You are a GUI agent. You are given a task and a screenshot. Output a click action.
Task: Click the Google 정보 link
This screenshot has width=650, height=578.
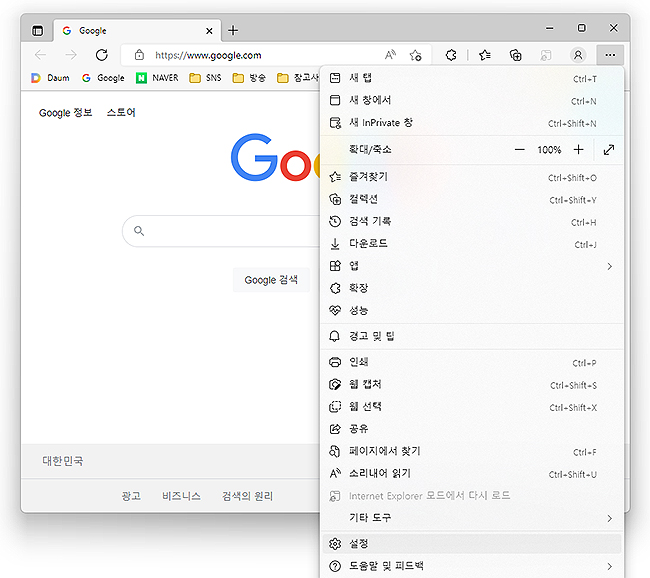point(65,113)
